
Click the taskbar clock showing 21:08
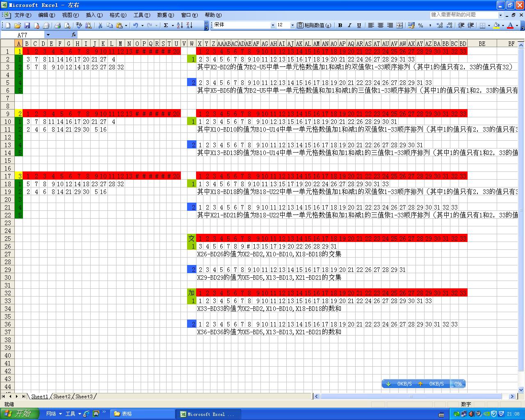click(x=513, y=414)
